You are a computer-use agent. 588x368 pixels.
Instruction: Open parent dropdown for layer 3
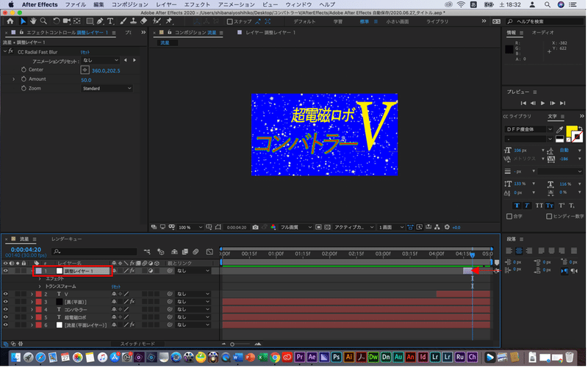(x=193, y=302)
